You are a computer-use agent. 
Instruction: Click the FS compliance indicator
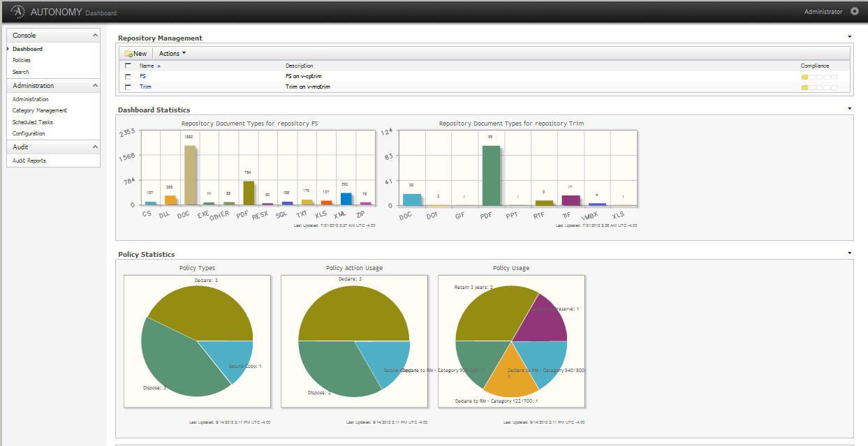(818, 77)
